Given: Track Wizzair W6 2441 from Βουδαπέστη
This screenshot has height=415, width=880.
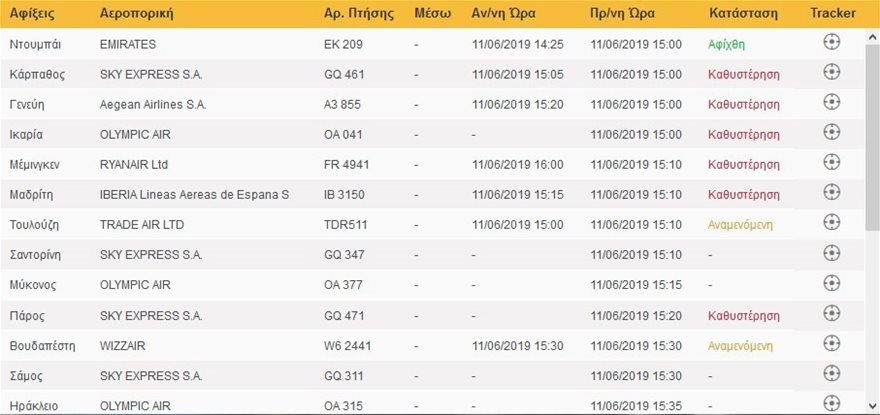Looking at the screenshot, I should click(832, 343).
